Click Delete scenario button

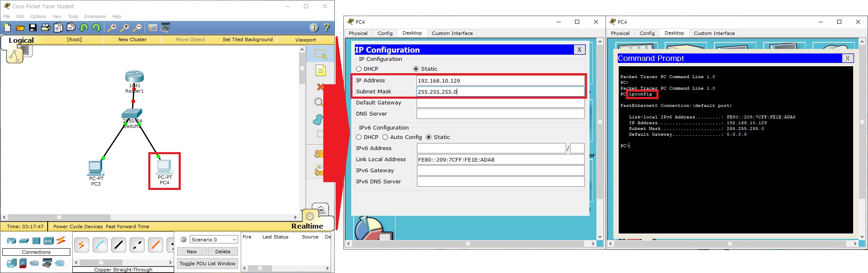pyautogui.click(x=223, y=252)
